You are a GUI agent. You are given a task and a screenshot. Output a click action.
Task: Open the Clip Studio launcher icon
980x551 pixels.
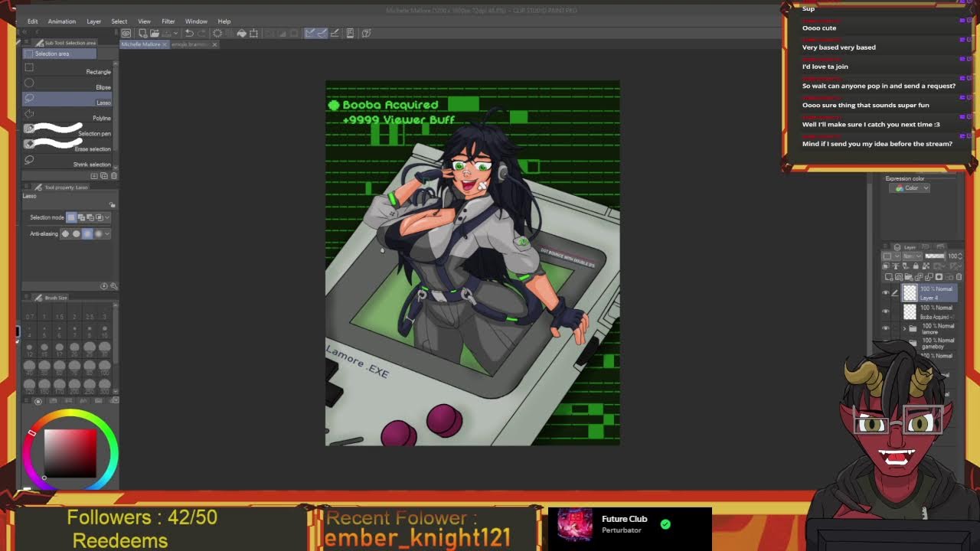coord(126,33)
